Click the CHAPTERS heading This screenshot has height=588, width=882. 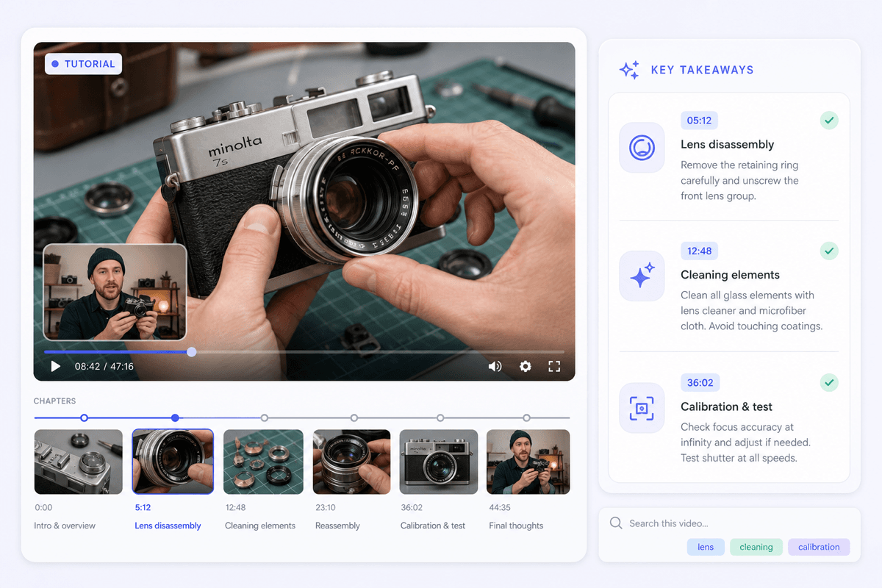click(x=54, y=401)
